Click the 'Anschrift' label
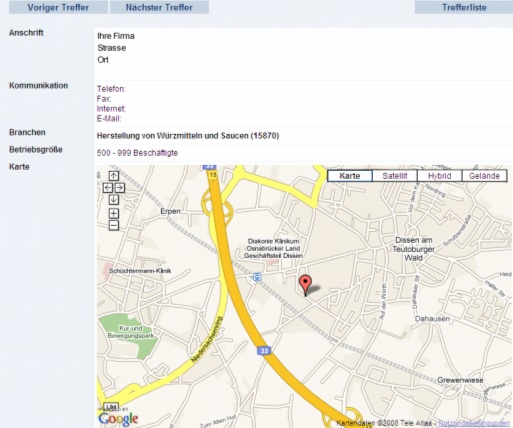Screen dimensions: 513x428 click(x=26, y=33)
